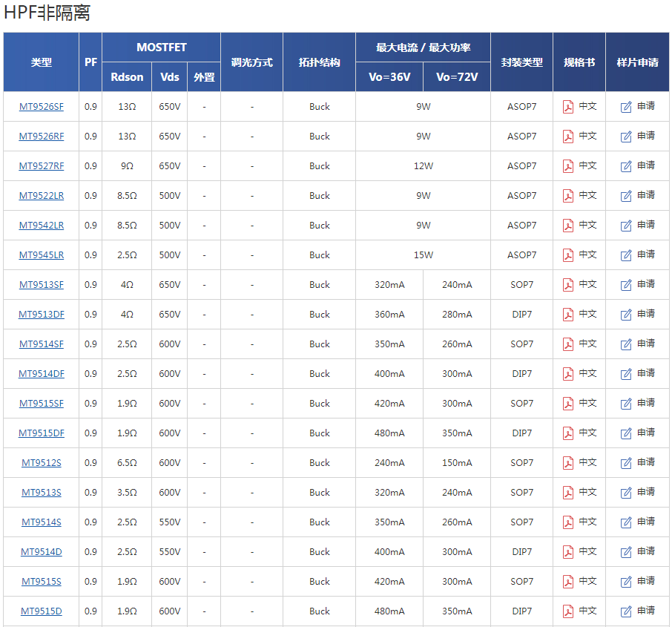Click the Rdson column header
Viewport: 672px width, 627px height.
coord(127,77)
